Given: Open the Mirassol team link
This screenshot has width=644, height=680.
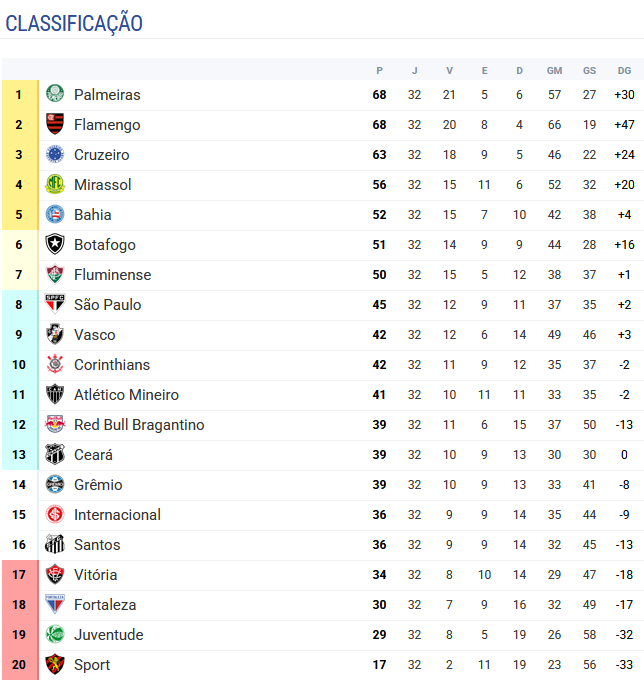Looking at the screenshot, I should [x=102, y=185].
